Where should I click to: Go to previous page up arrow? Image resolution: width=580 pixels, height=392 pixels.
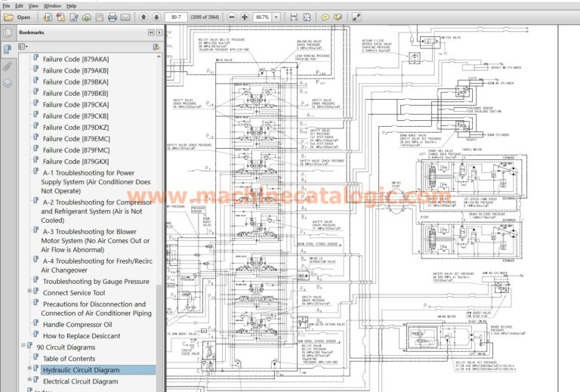click(143, 17)
